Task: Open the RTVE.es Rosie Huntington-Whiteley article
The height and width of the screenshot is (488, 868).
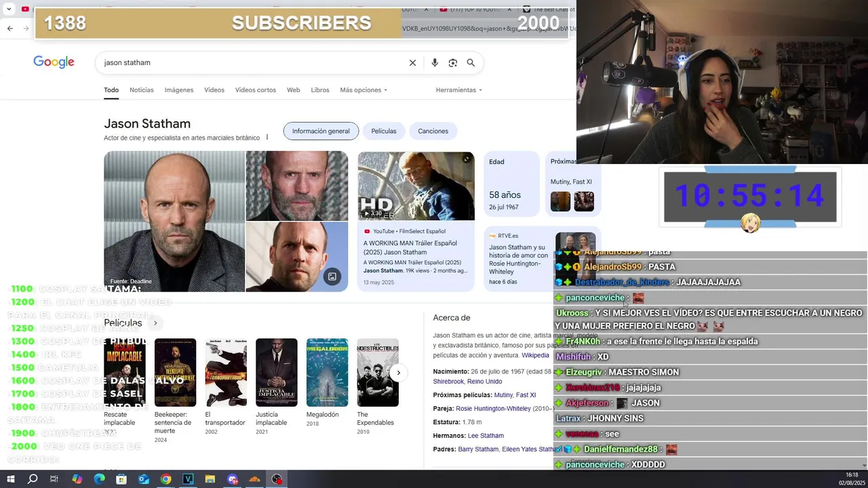Action: (519, 260)
